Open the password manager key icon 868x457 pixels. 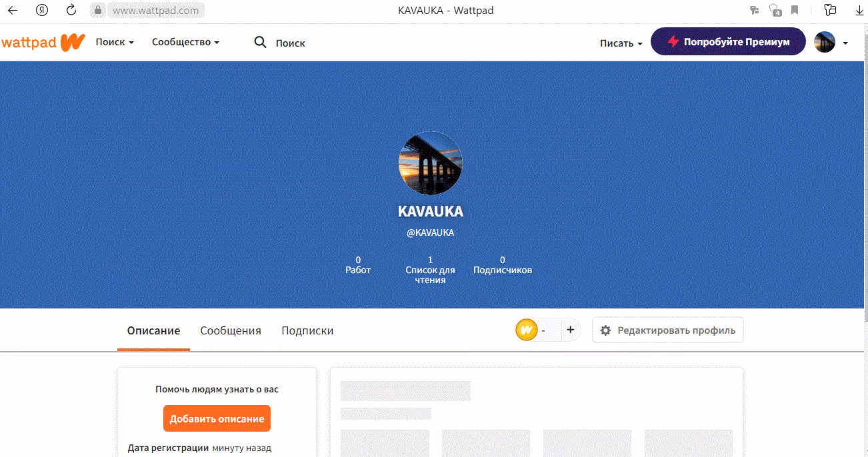[755, 10]
